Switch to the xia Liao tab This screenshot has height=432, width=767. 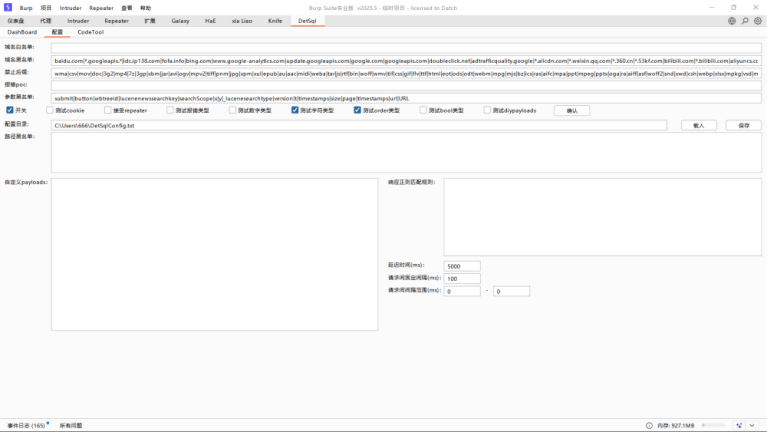[242, 21]
